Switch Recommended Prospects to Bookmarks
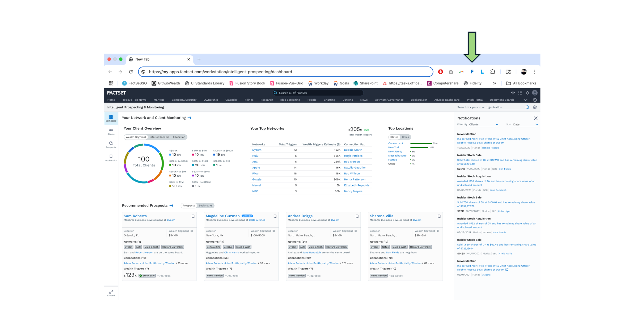Screen dimensions: 644x326 (205, 205)
